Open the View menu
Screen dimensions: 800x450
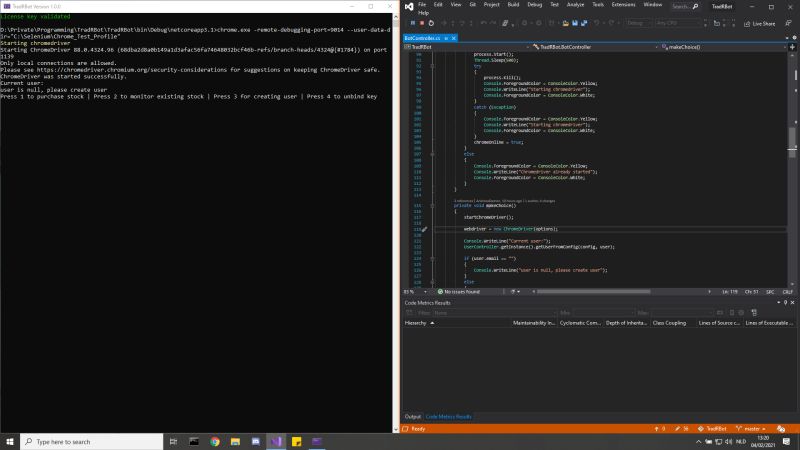coord(456,5)
